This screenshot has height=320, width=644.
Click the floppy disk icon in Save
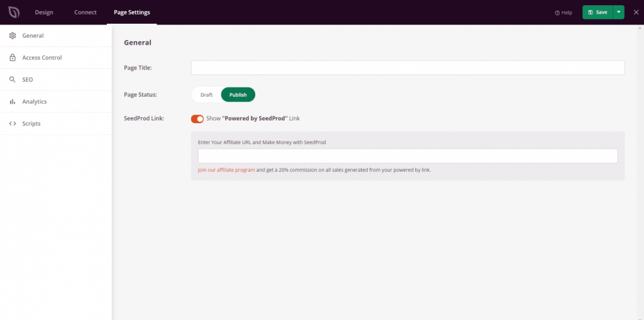(x=591, y=13)
